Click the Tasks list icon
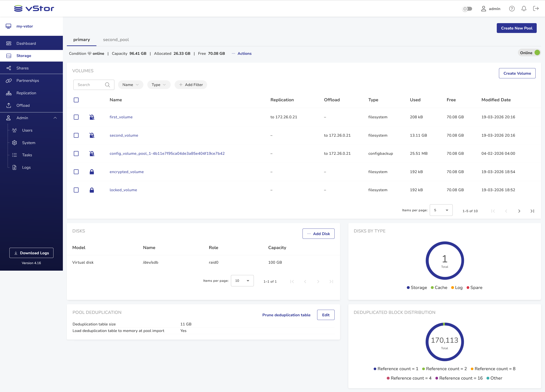 click(14, 155)
